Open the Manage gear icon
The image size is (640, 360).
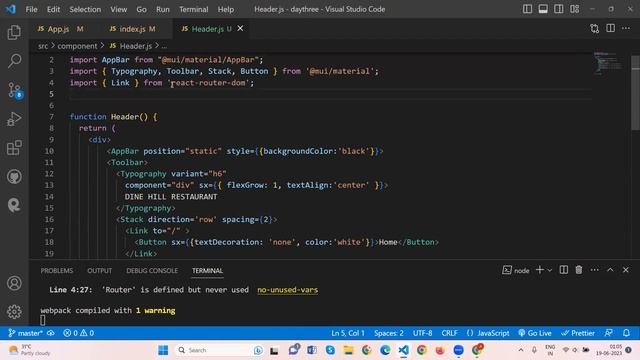14,311
